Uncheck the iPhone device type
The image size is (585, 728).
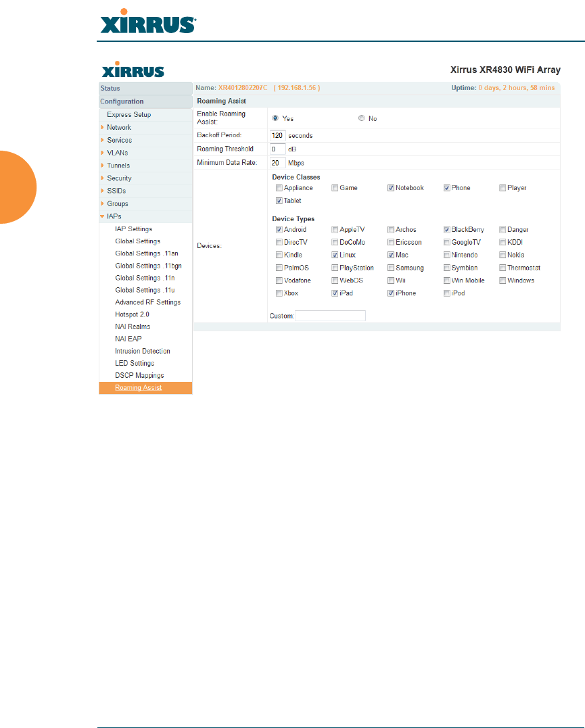point(391,293)
